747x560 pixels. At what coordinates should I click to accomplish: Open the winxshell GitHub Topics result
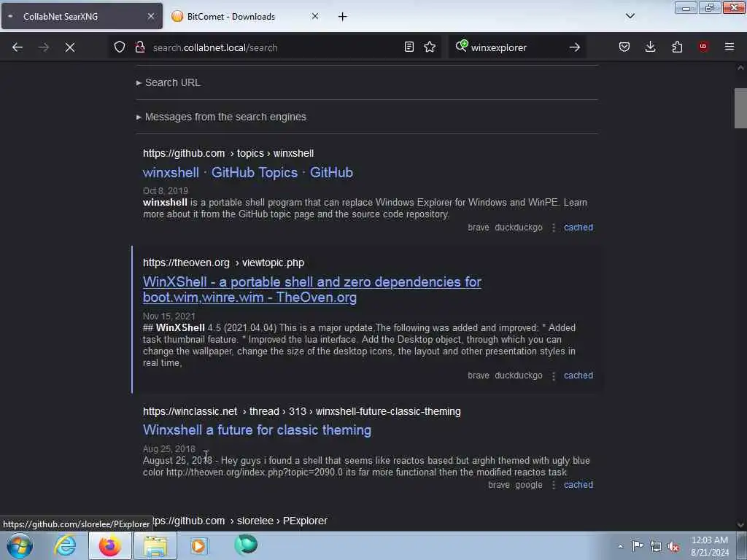tap(248, 172)
